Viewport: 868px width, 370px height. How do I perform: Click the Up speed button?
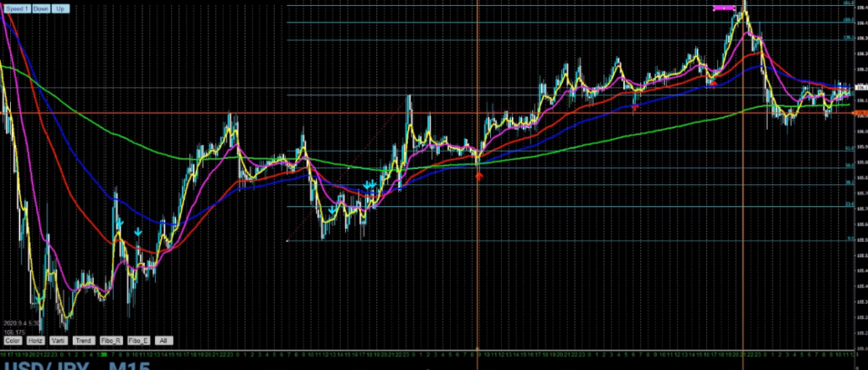click(60, 8)
